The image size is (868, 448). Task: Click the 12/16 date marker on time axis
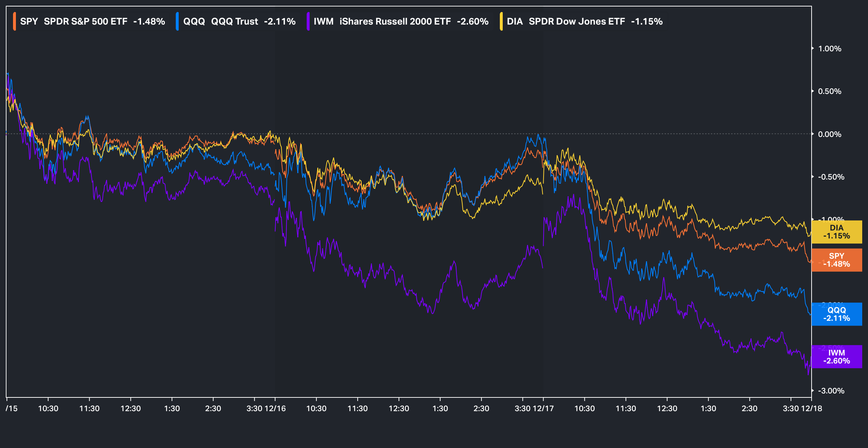click(x=275, y=409)
